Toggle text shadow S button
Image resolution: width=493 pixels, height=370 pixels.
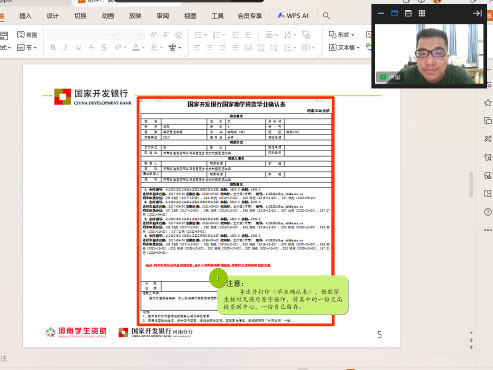(104, 48)
